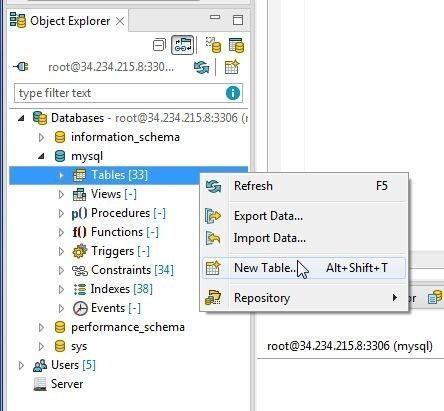
Task: Expand the Events node
Action: pos(61,308)
